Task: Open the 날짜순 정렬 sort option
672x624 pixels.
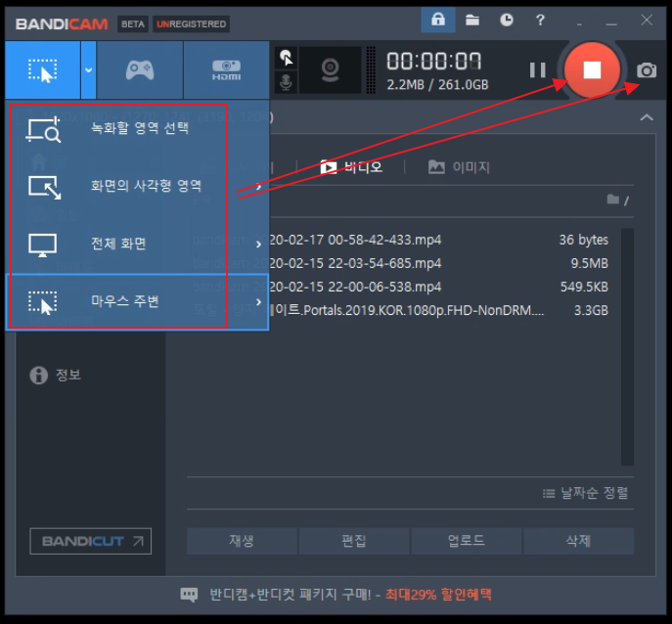Action: tap(585, 493)
